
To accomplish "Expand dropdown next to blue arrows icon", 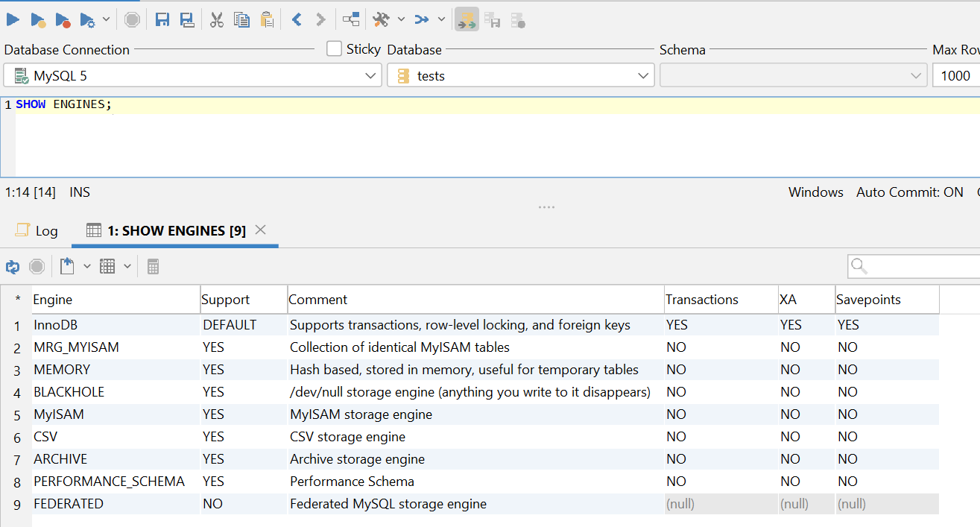I will coord(441,19).
